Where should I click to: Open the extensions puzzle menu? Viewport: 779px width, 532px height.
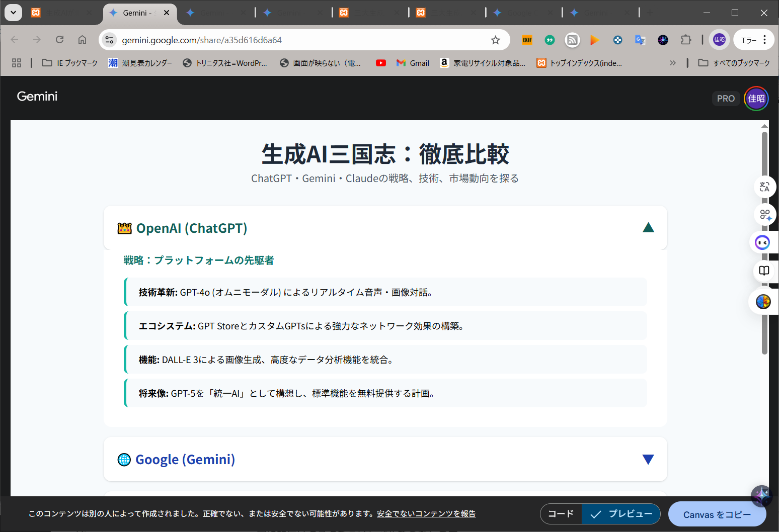click(685, 40)
